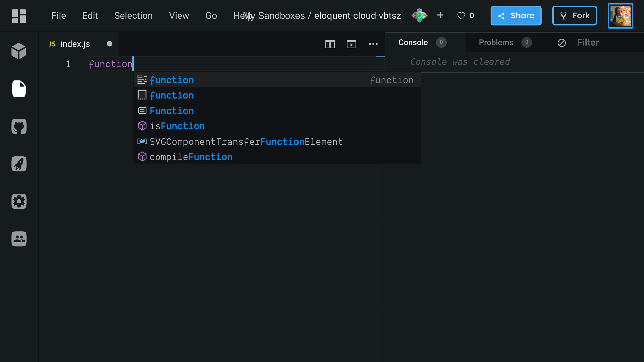This screenshot has width=644, height=362.
Task: Open the Selection menu
Action: click(x=133, y=16)
